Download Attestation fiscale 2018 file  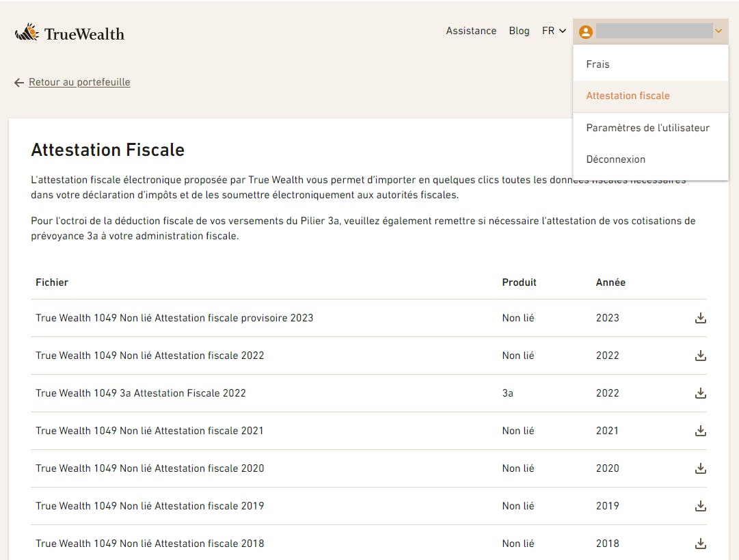(700, 544)
